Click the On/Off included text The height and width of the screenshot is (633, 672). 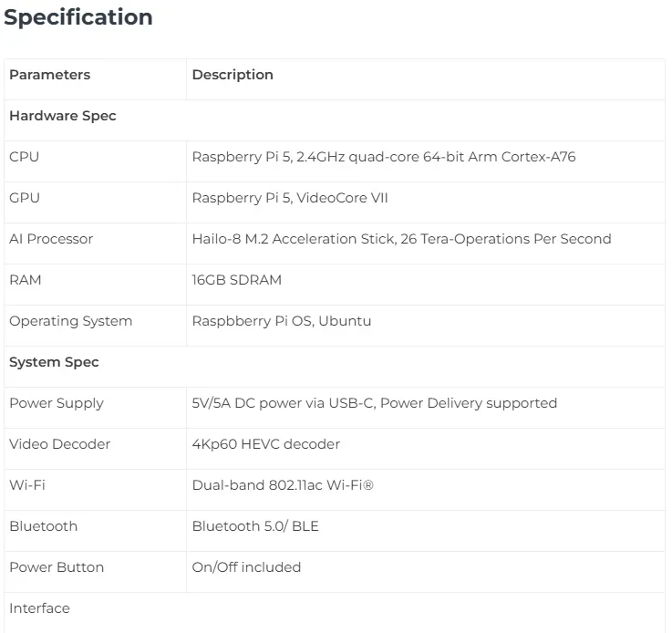coord(246,567)
